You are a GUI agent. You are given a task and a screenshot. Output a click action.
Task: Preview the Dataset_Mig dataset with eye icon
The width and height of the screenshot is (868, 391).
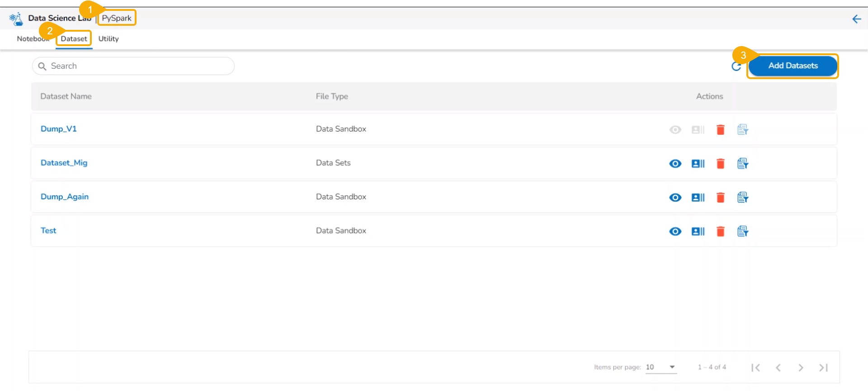pyautogui.click(x=675, y=164)
